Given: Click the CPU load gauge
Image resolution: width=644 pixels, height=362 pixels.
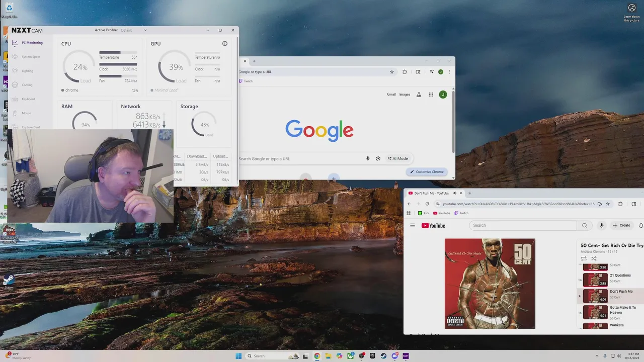Looking at the screenshot, I should pyautogui.click(x=79, y=67).
